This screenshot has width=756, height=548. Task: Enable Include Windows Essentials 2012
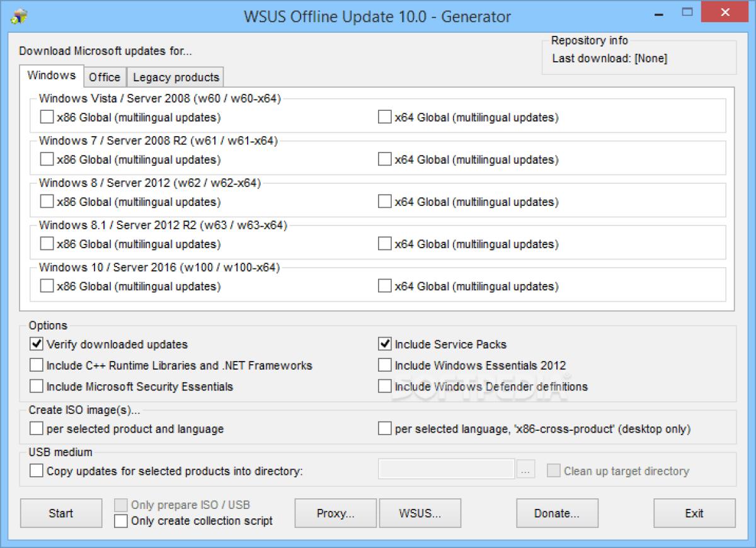(384, 365)
